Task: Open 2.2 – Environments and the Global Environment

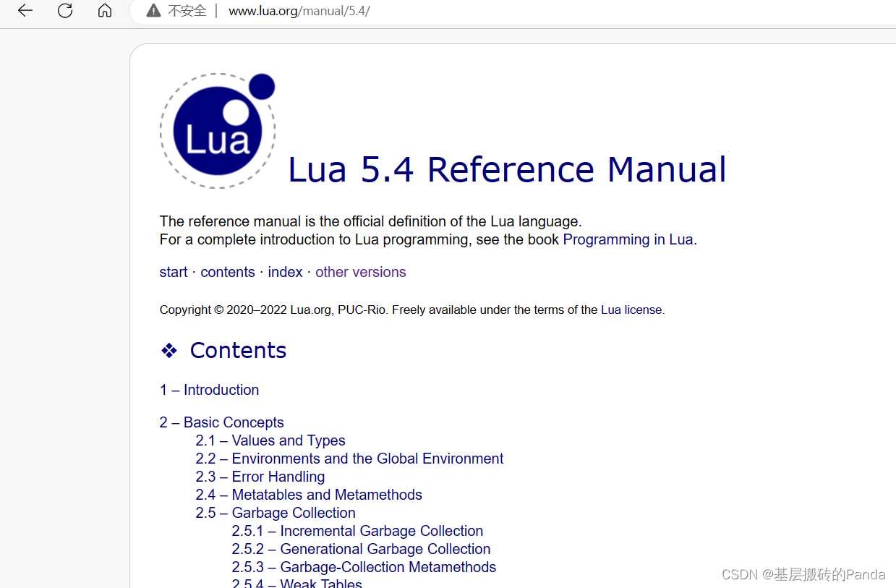Action: 349,459
